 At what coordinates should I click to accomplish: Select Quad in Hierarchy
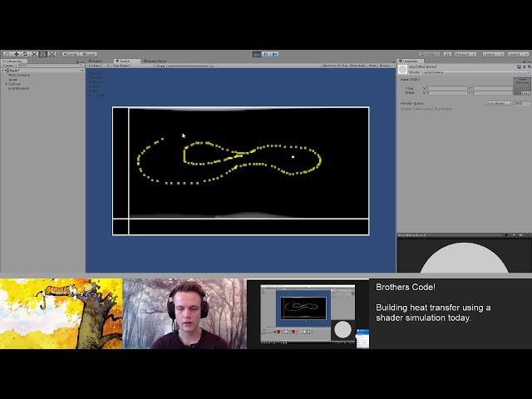tap(12, 80)
